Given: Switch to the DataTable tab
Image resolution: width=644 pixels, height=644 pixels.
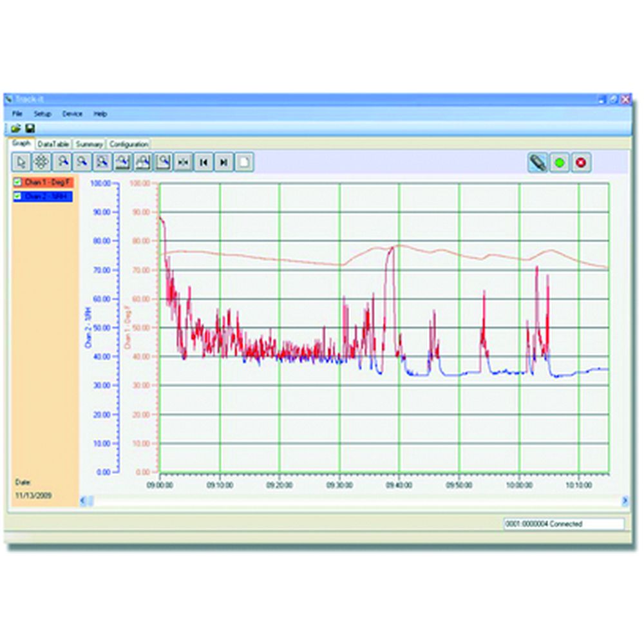Looking at the screenshot, I should [x=53, y=144].
